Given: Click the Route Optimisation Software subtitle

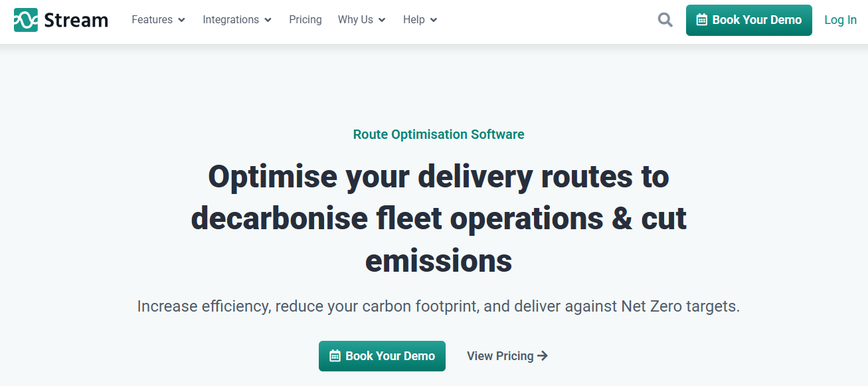Looking at the screenshot, I should [x=438, y=134].
